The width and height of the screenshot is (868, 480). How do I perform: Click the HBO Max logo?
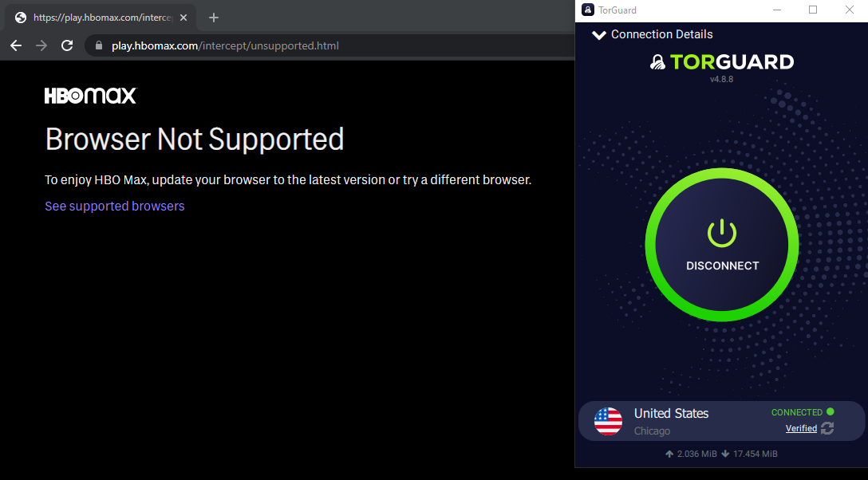point(90,95)
